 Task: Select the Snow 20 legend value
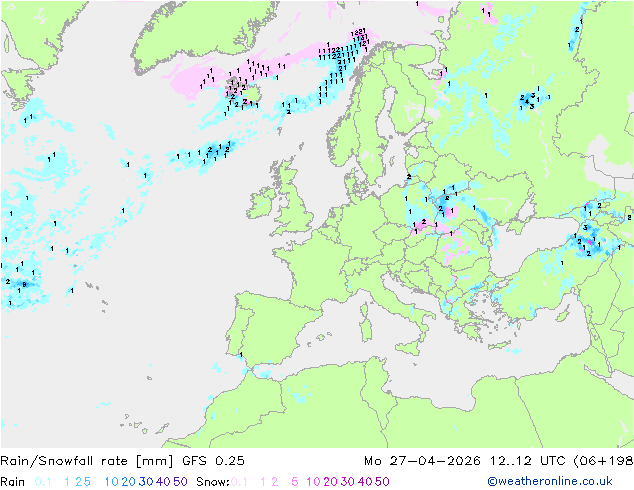point(330,482)
